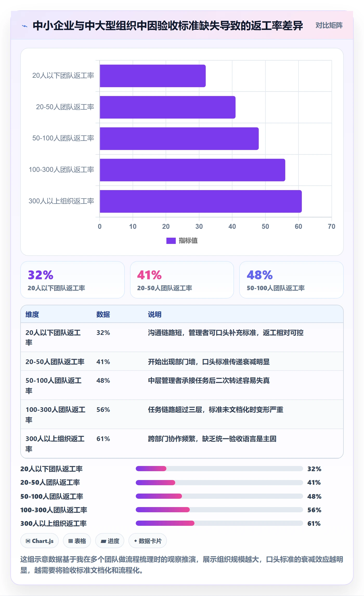This screenshot has height=596, width=364.
Task: Click the Chart.js chip
Action: coord(40,541)
